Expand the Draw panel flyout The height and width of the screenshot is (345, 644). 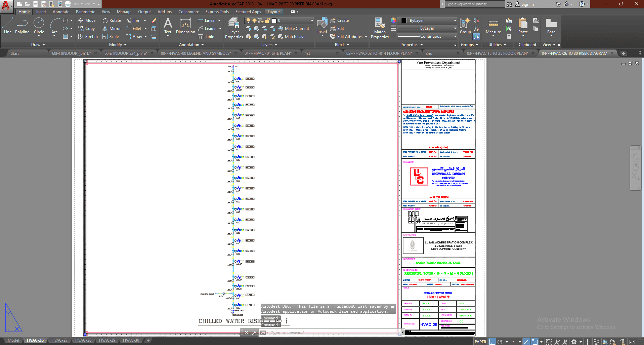[x=38, y=45]
